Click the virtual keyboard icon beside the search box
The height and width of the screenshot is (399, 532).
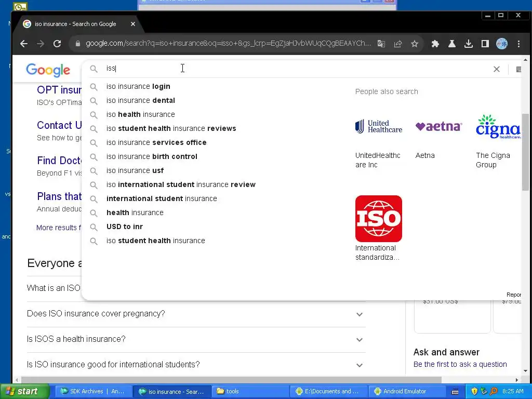pyautogui.click(x=518, y=69)
